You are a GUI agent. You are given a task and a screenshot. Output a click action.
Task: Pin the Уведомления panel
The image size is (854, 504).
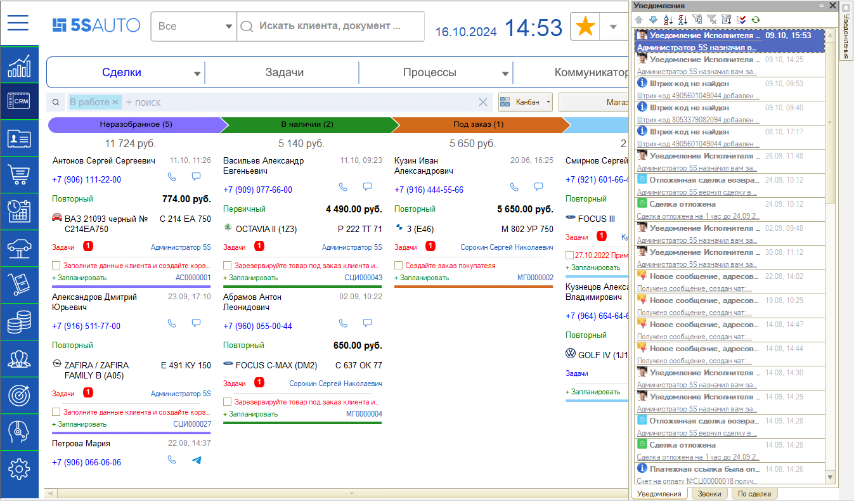click(x=822, y=5)
